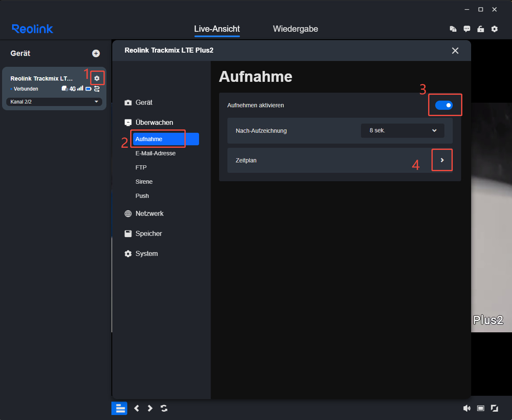
Task: Click the battery status icon on device
Action: [88, 89]
